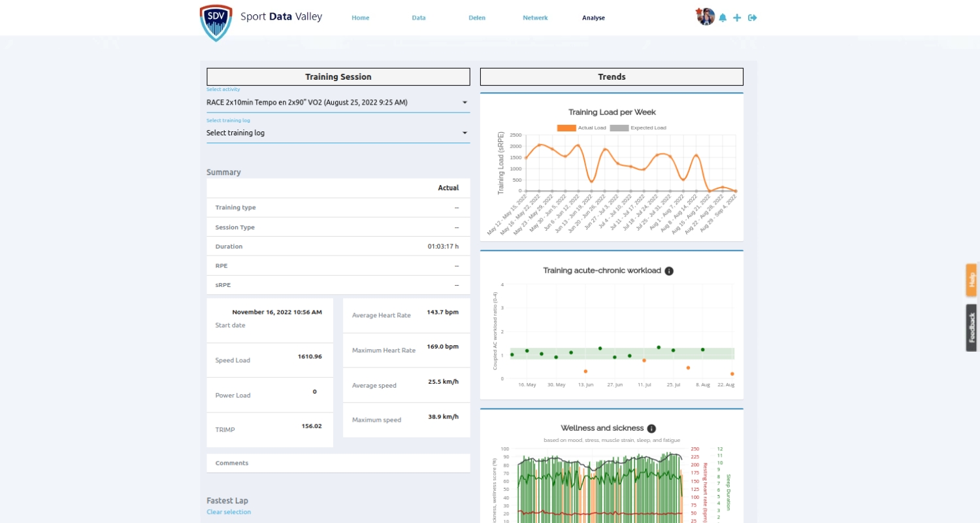Show info for Wellness and sickness chart
Screen dimensions: 980x523
(x=651, y=428)
